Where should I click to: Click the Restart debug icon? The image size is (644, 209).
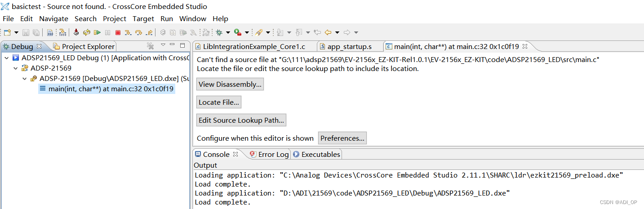(87, 32)
